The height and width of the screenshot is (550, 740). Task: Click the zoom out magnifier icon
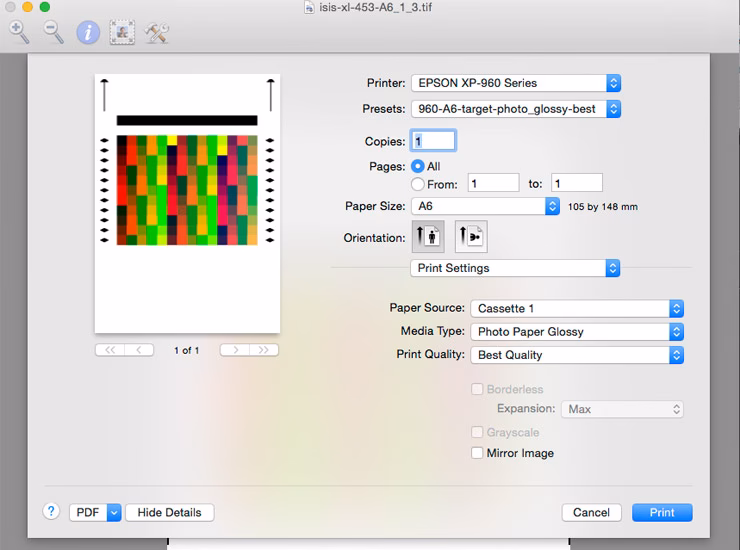tap(53, 32)
